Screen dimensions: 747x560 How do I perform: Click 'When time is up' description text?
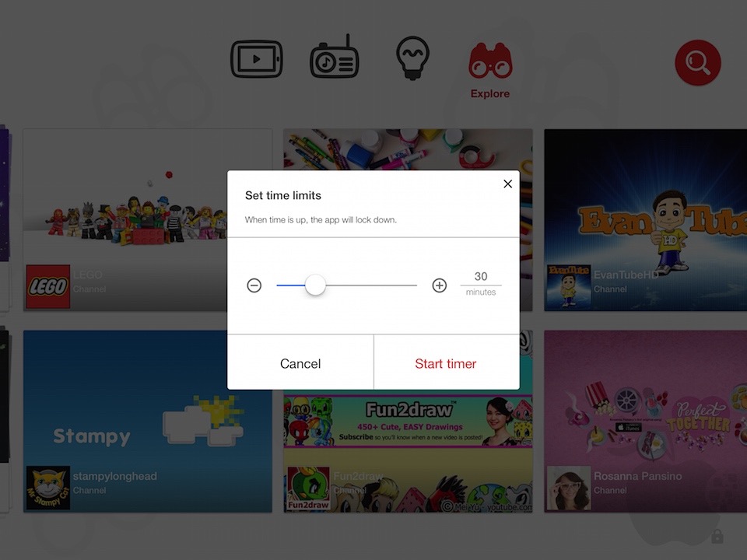(321, 219)
